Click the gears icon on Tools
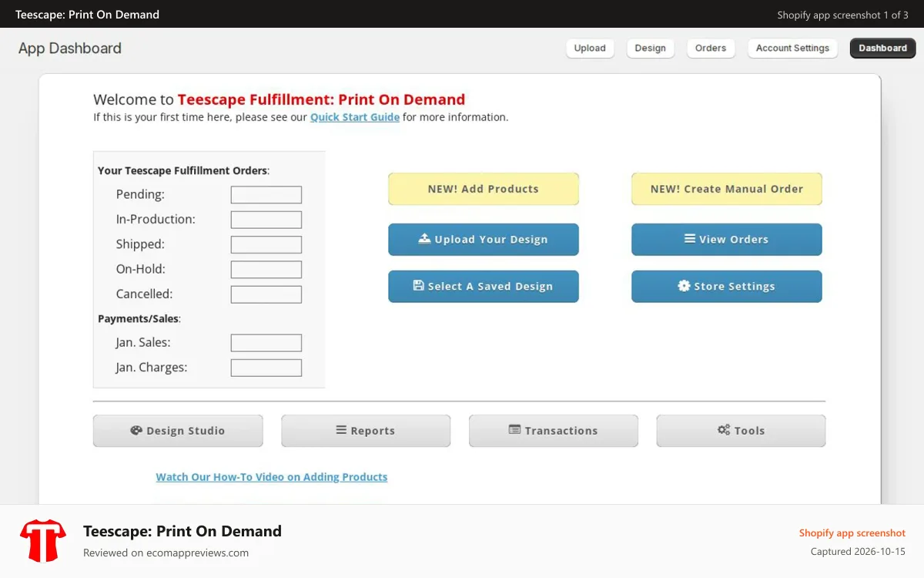This screenshot has height=578, width=924. click(x=724, y=430)
